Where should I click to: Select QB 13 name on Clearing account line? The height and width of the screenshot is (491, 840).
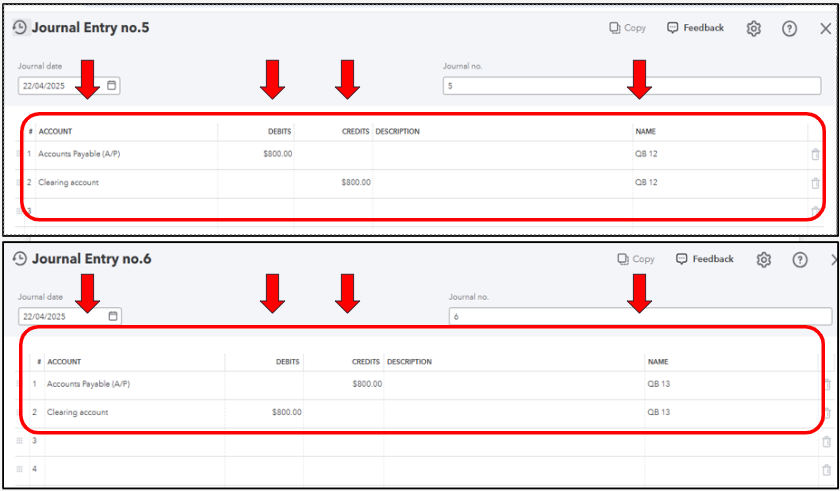coord(658,412)
